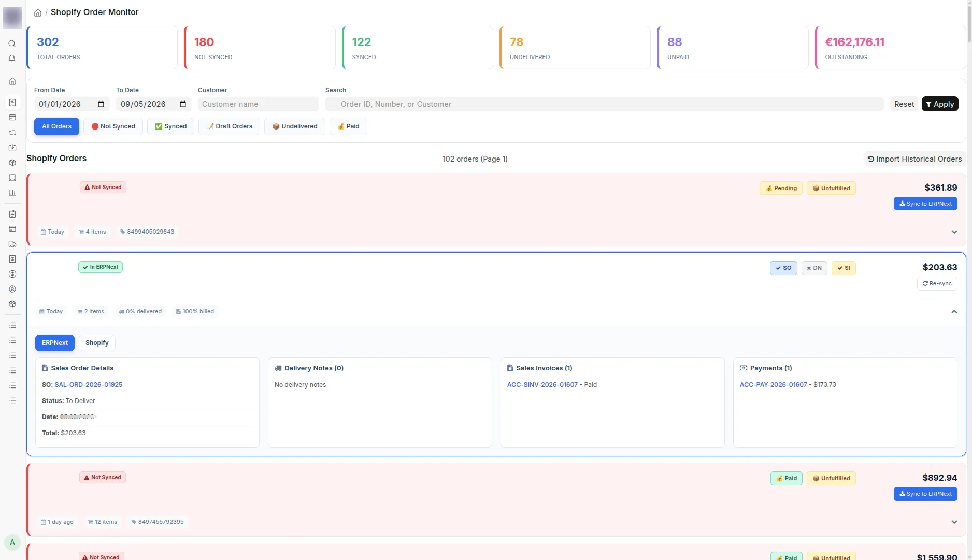
Task: Open the dotted square icon in the sidebar
Action: coord(12,178)
